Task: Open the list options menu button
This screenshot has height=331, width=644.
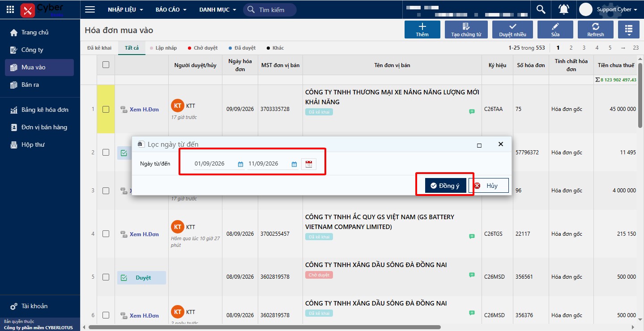Action: (x=629, y=30)
